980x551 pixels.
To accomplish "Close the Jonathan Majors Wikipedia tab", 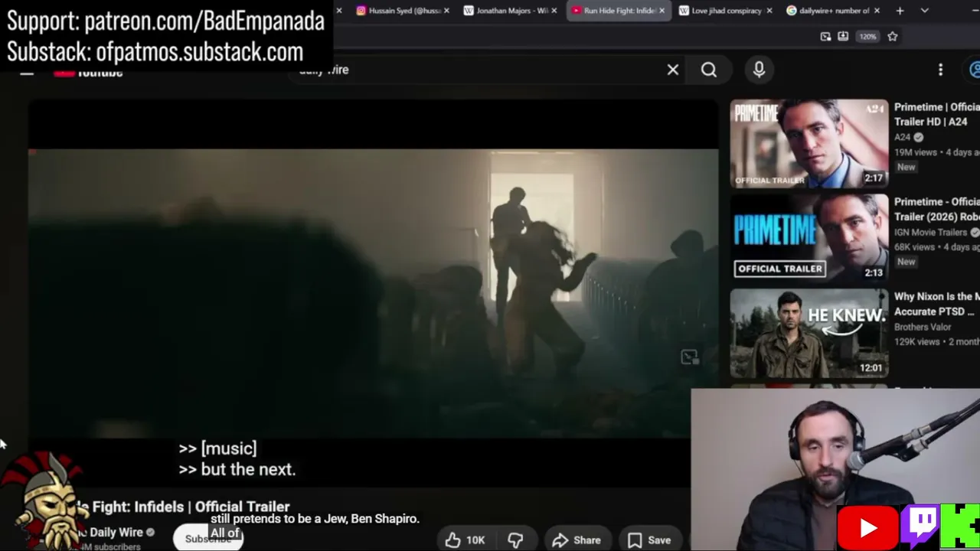I will [x=554, y=11].
